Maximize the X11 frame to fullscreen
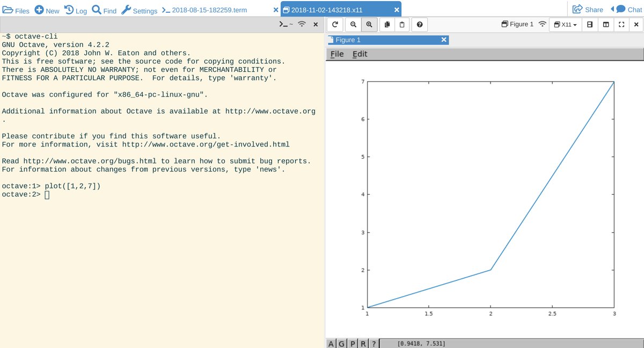This screenshot has width=644, height=348. pos(621,24)
